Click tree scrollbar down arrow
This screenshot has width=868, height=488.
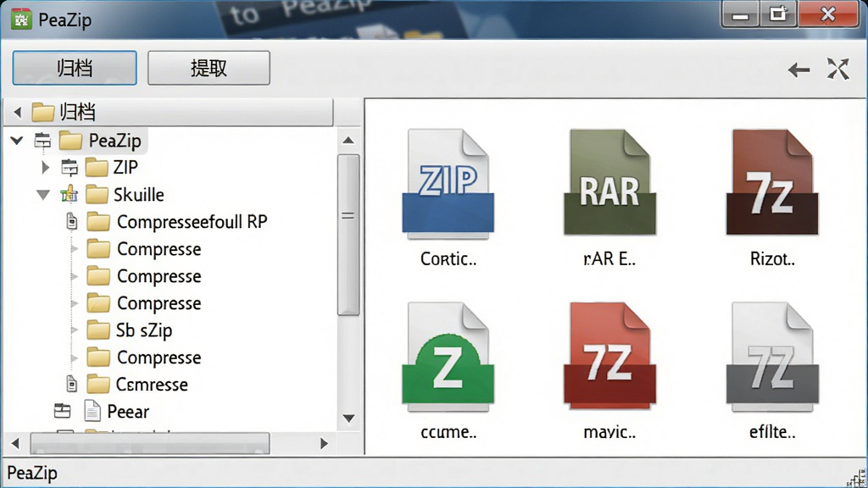348,419
